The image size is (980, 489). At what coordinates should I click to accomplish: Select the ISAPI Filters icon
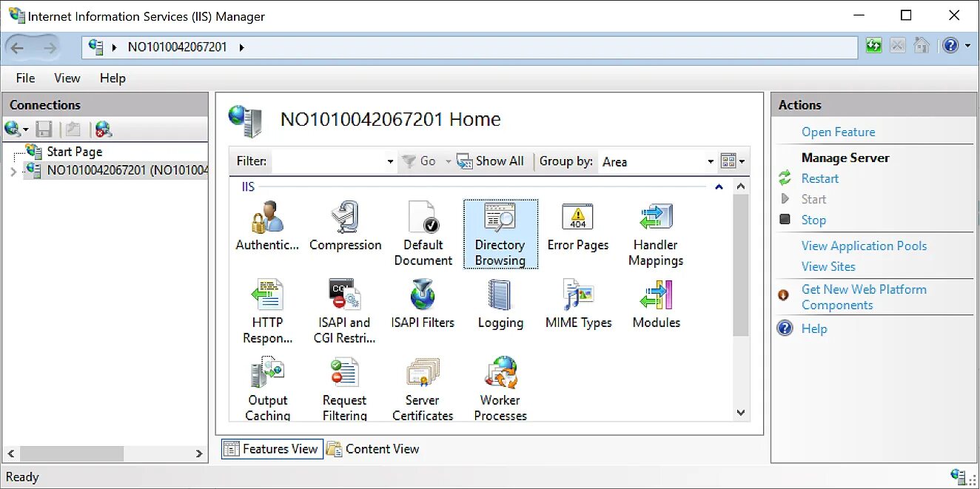(x=423, y=304)
